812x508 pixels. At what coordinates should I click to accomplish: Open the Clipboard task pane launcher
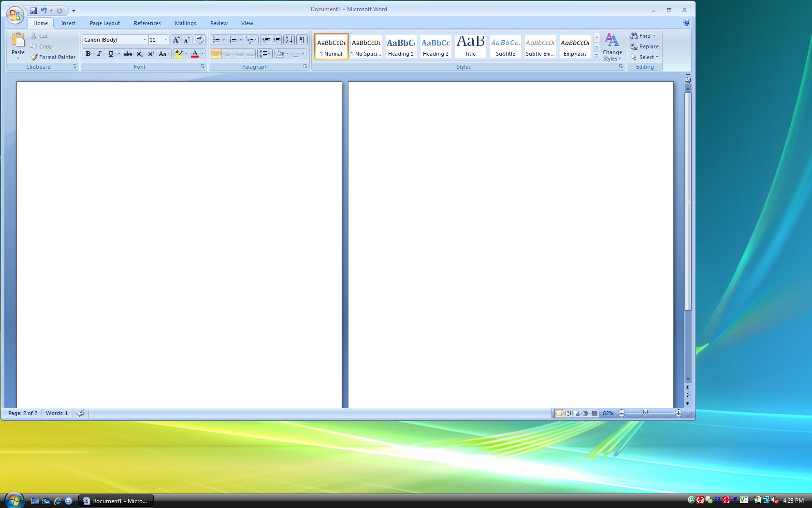click(75, 67)
